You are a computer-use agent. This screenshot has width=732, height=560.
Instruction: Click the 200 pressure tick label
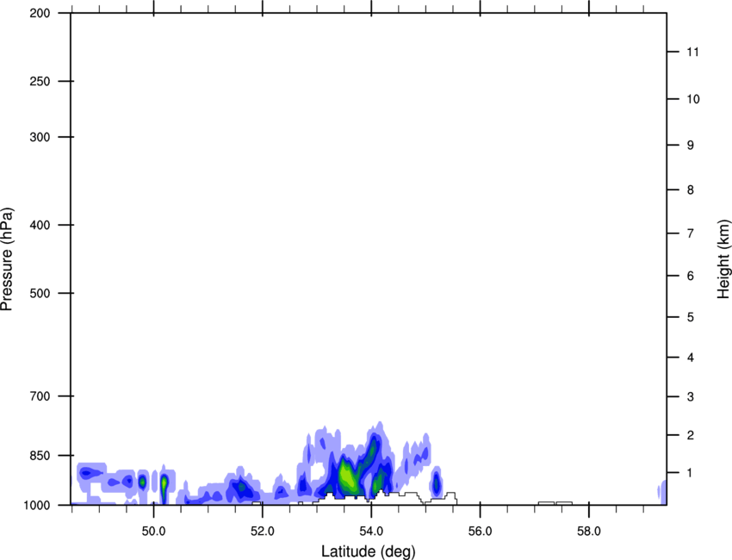40,13
